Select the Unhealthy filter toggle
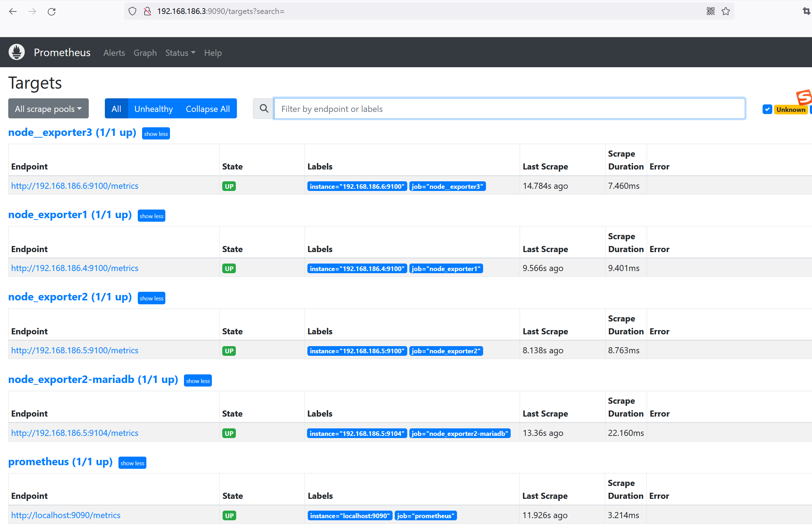812x526 pixels. (x=154, y=109)
